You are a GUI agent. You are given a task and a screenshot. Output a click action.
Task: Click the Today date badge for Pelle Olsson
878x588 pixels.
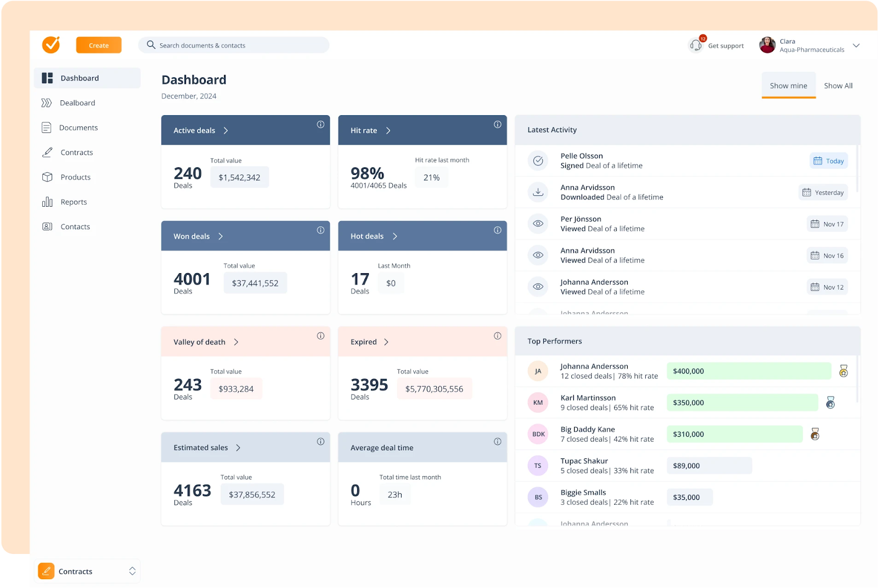pos(829,161)
